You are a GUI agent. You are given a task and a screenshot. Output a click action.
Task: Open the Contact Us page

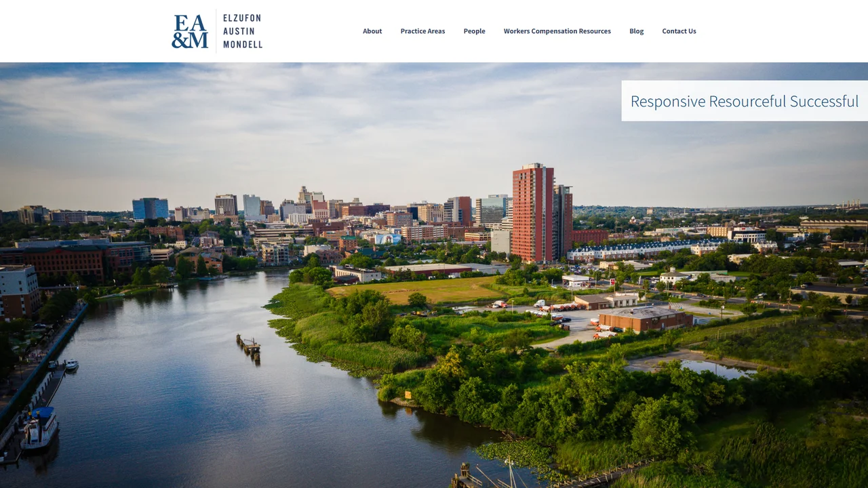(x=679, y=31)
